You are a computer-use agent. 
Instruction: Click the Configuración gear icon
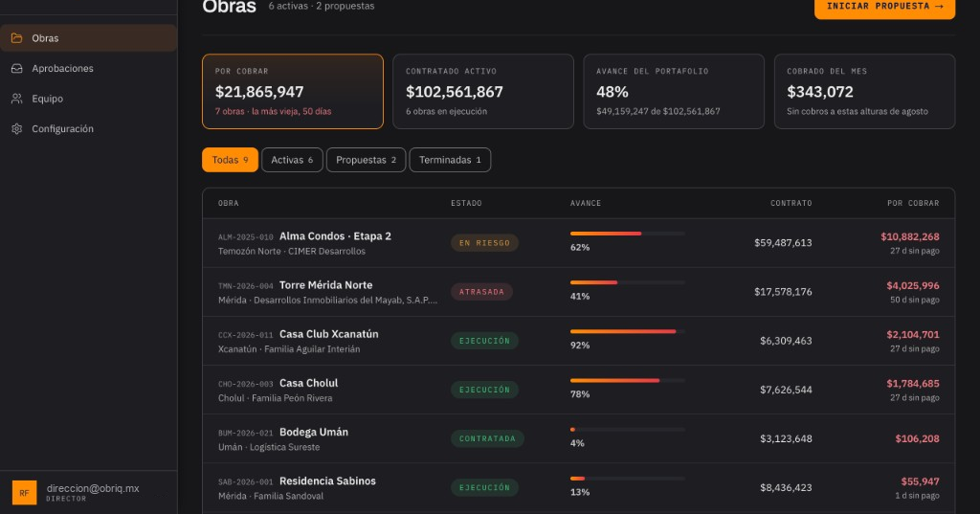coord(17,129)
